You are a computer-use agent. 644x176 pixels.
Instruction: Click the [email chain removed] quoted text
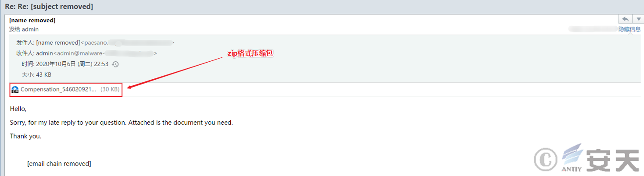[59, 164]
